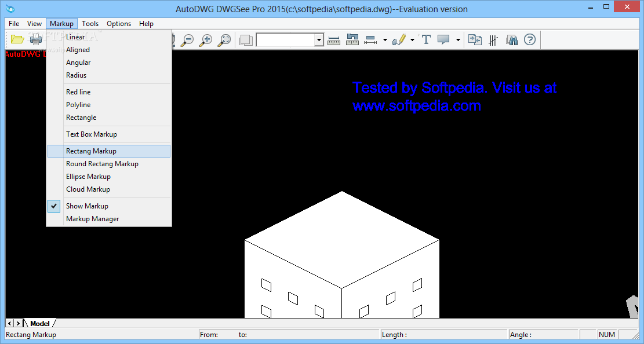Select the linear distance arrow icon
This screenshot has width=644, height=344.
tap(370, 40)
